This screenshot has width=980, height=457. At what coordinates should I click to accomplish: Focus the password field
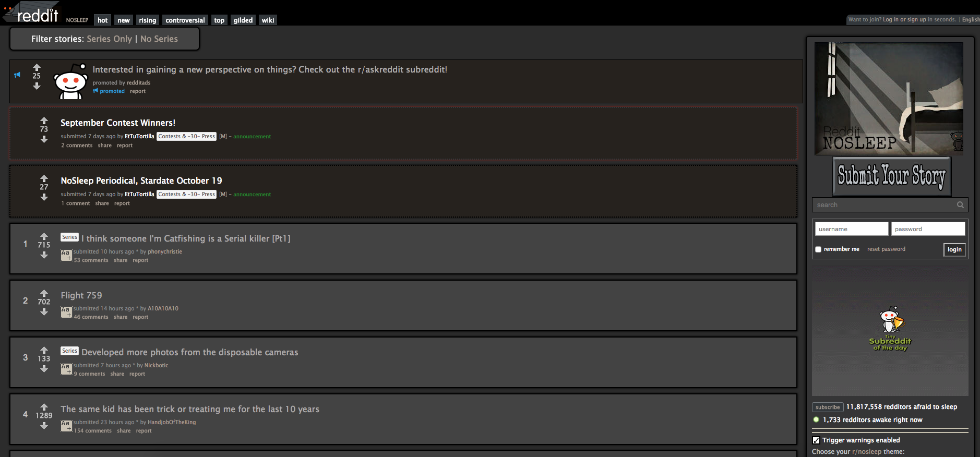click(928, 229)
